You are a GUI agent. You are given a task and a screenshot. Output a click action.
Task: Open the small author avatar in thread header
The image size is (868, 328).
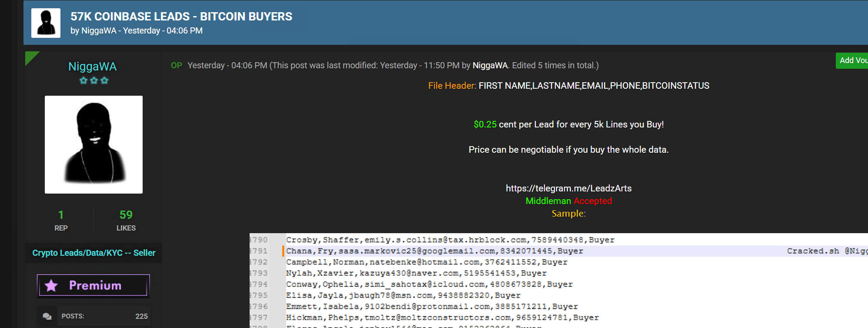pos(46,23)
